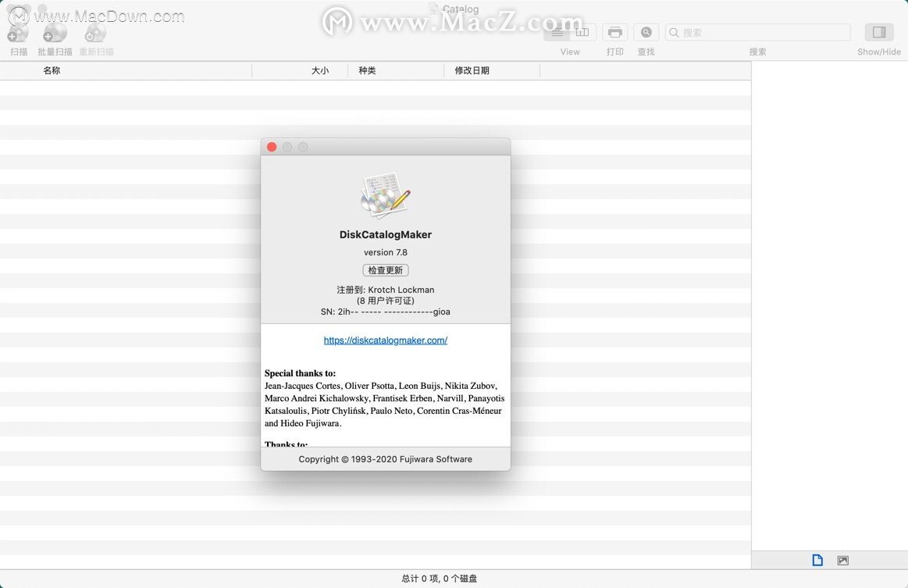Viewport: 908px width, 588px height.
Task: Click the 'DiskCatalogMaker' title in about dialog
Action: click(x=386, y=234)
